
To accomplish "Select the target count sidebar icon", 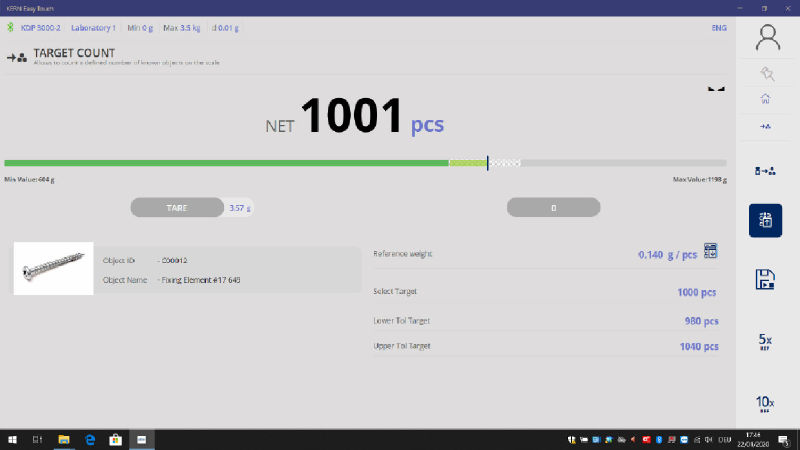I will click(766, 126).
